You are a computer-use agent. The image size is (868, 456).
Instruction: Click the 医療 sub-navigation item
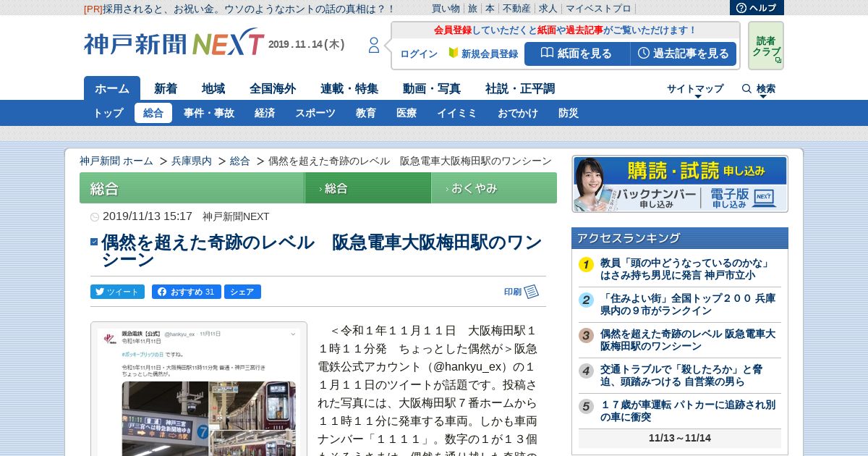[407, 113]
